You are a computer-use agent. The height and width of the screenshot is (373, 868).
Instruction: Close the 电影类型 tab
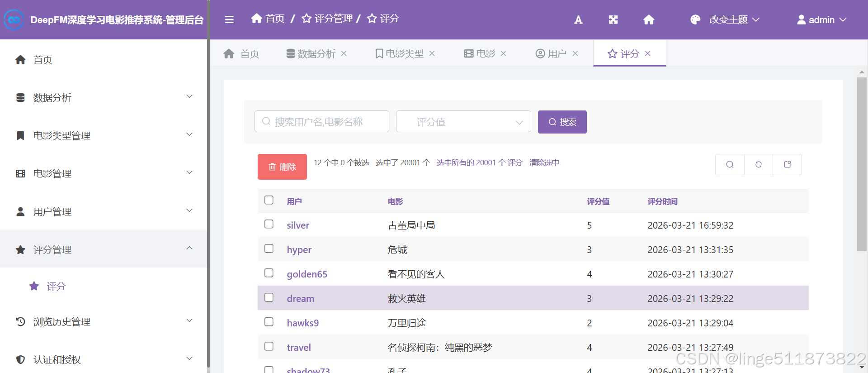pyautogui.click(x=432, y=53)
